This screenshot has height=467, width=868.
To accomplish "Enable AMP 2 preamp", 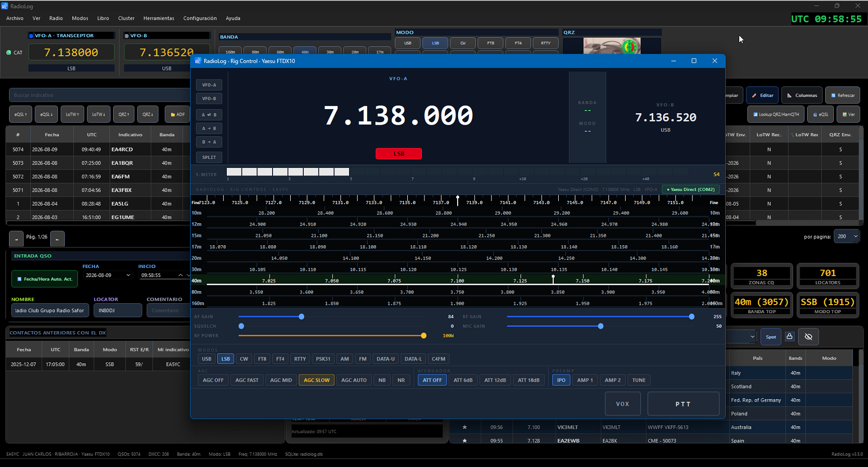I will (x=613, y=380).
